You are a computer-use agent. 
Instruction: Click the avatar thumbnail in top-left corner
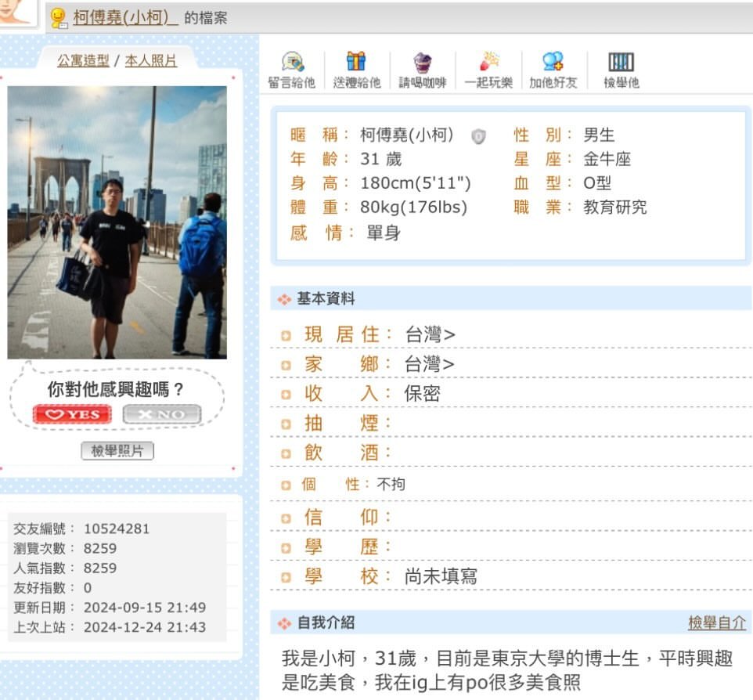click(x=17, y=12)
